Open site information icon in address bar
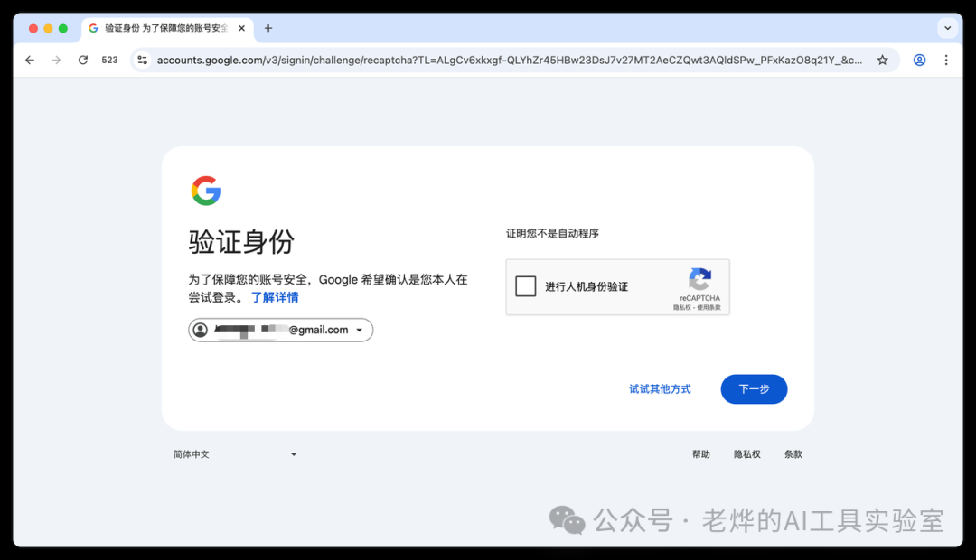976x560 pixels. (x=142, y=61)
